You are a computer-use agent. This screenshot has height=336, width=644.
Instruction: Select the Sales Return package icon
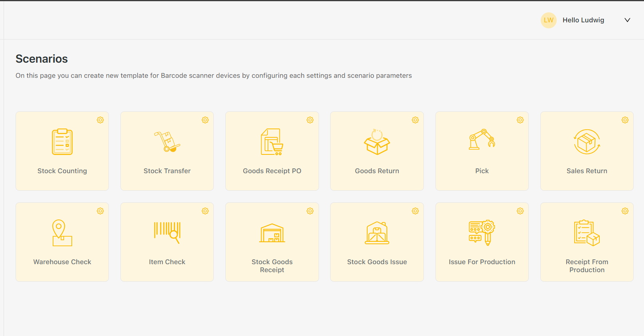[587, 142]
